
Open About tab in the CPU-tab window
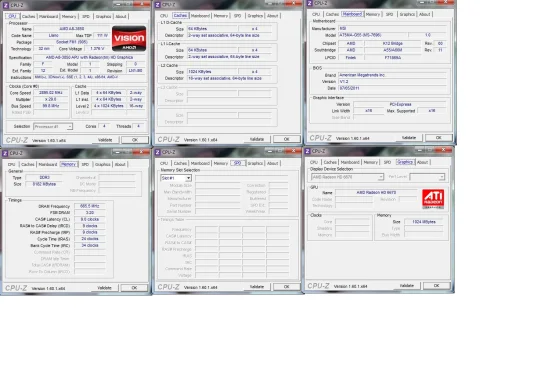(x=121, y=16)
